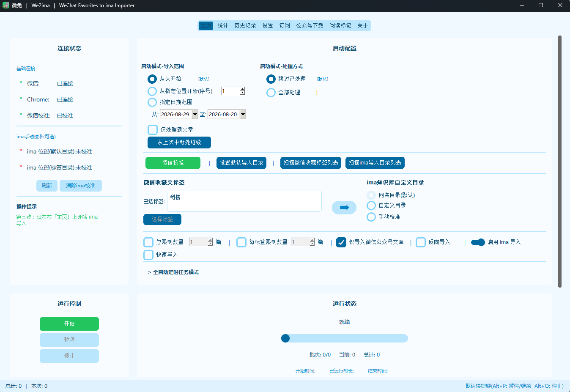The image size is (570, 392).
Task: Enable the 反向导入 checkbox
Action: pyautogui.click(x=421, y=242)
